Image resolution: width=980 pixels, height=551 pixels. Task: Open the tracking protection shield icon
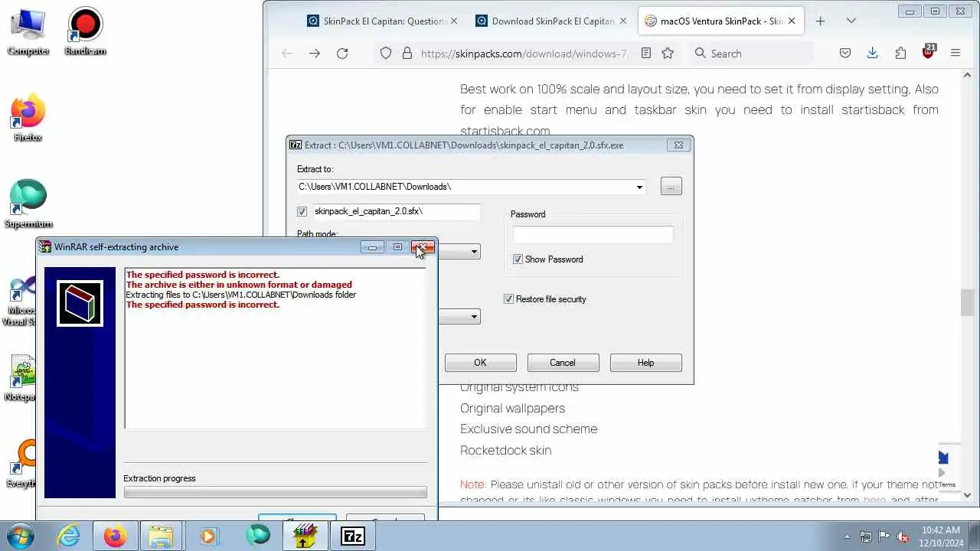(x=386, y=53)
